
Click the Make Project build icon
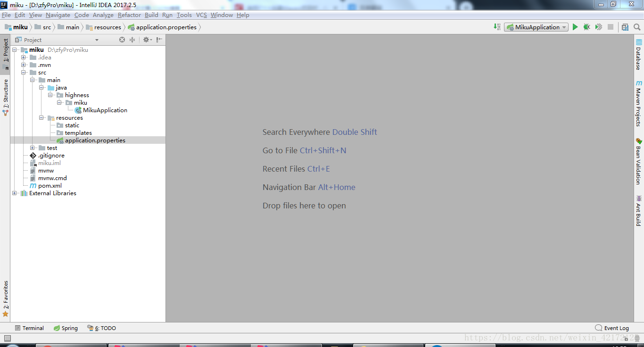coord(497,27)
